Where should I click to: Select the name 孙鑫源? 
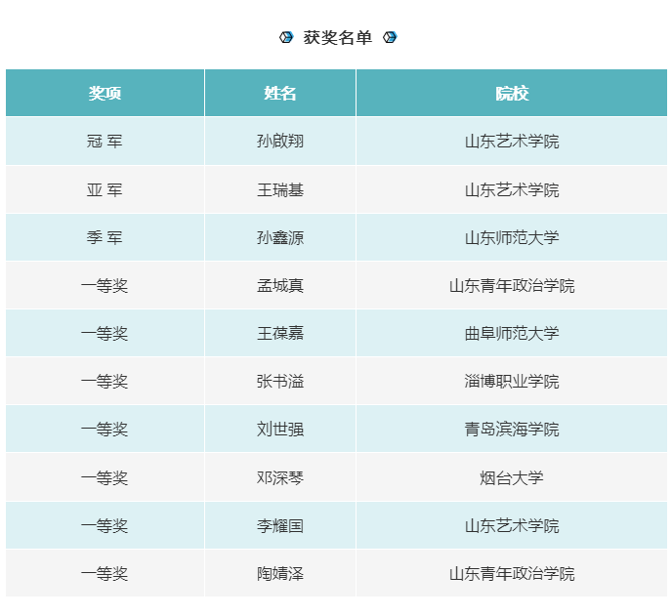[x=280, y=237]
